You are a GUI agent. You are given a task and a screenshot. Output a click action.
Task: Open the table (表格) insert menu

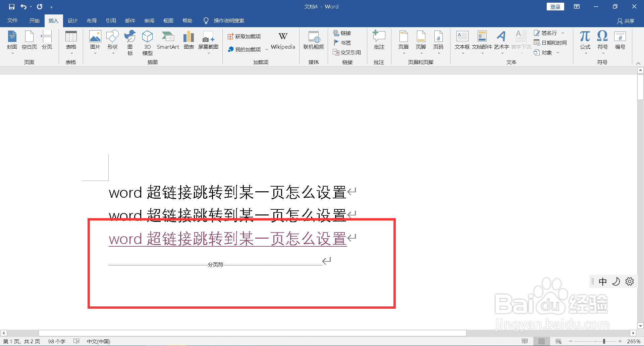pos(71,42)
